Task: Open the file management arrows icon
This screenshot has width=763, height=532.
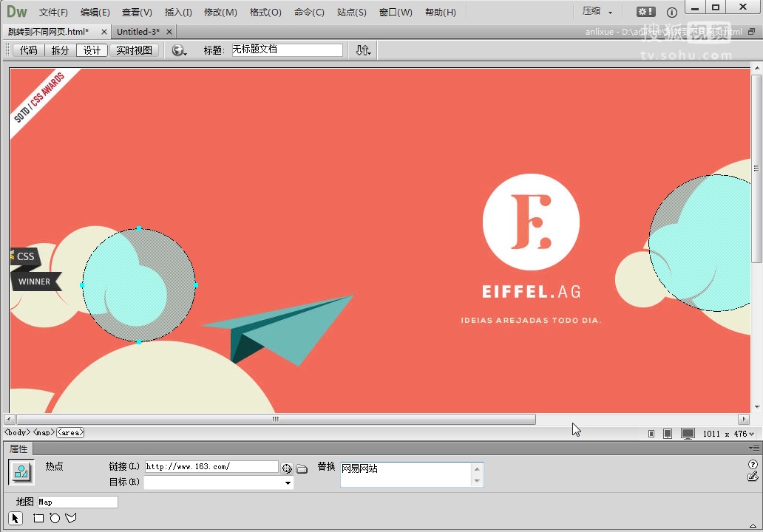Action: (x=363, y=50)
